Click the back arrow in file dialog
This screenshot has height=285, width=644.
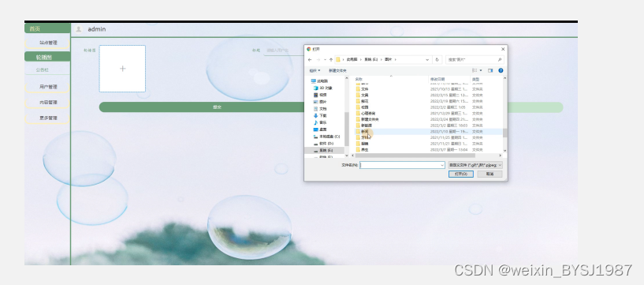coord(310,60)
